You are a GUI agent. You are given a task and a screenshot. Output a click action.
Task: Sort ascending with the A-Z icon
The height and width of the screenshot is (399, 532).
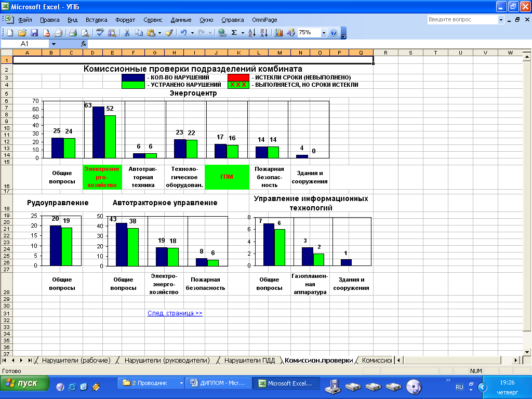point(252,33)
